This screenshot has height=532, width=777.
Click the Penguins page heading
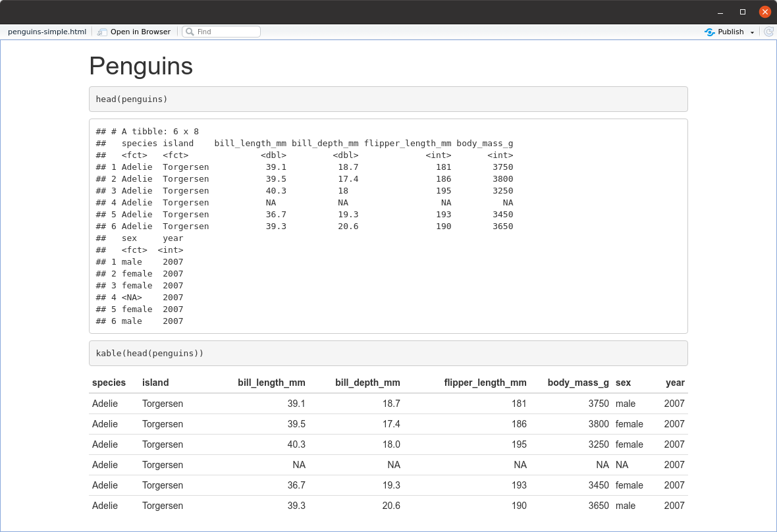tap(141, 66)
